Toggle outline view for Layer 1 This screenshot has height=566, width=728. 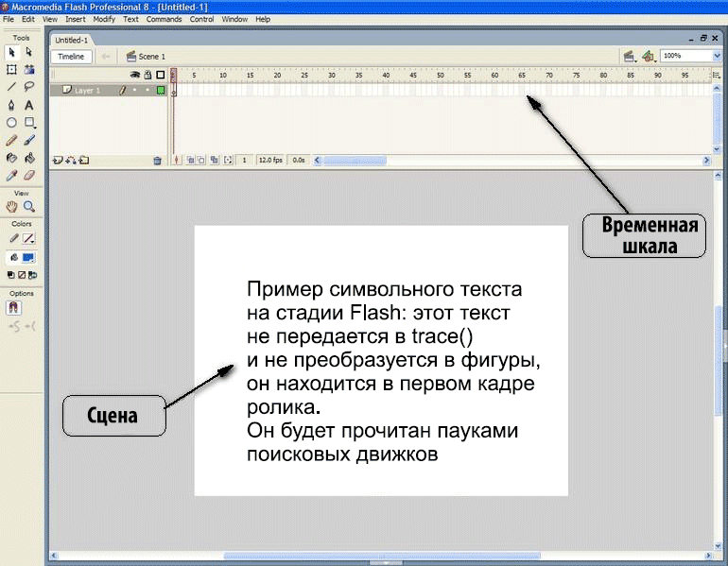(161, 91)
